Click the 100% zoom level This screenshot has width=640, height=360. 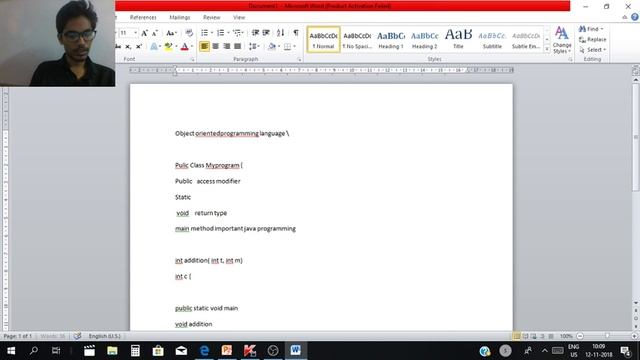point(566,336)
